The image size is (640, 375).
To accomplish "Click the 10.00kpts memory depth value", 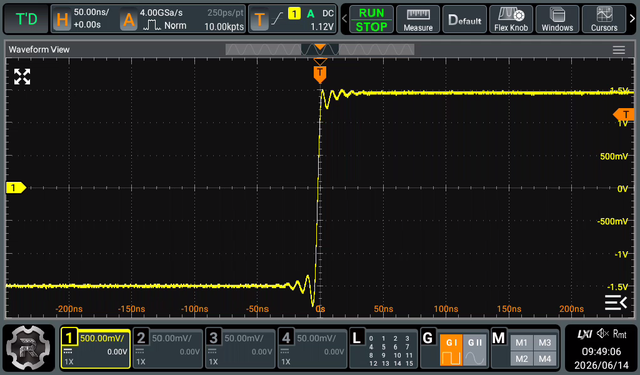I will coord(224,27).
